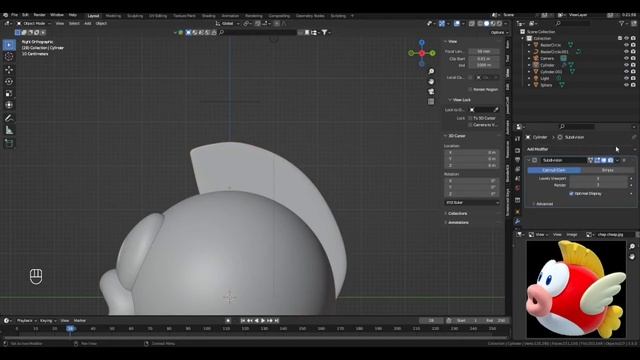This screenshot has height=360, width=640.
Task: Open the Global transform orientation dropdown
Action: click(228, 24)
